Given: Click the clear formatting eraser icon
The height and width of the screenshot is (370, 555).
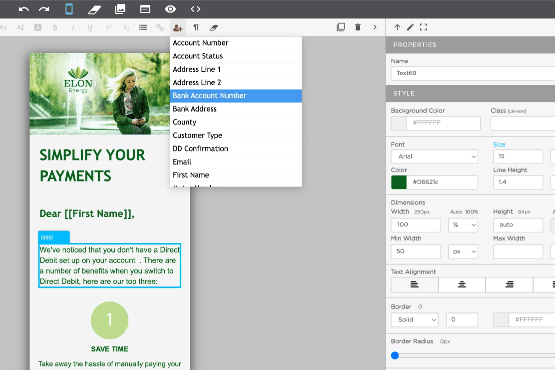Looking at the screenshot, I should coord(214,27).
